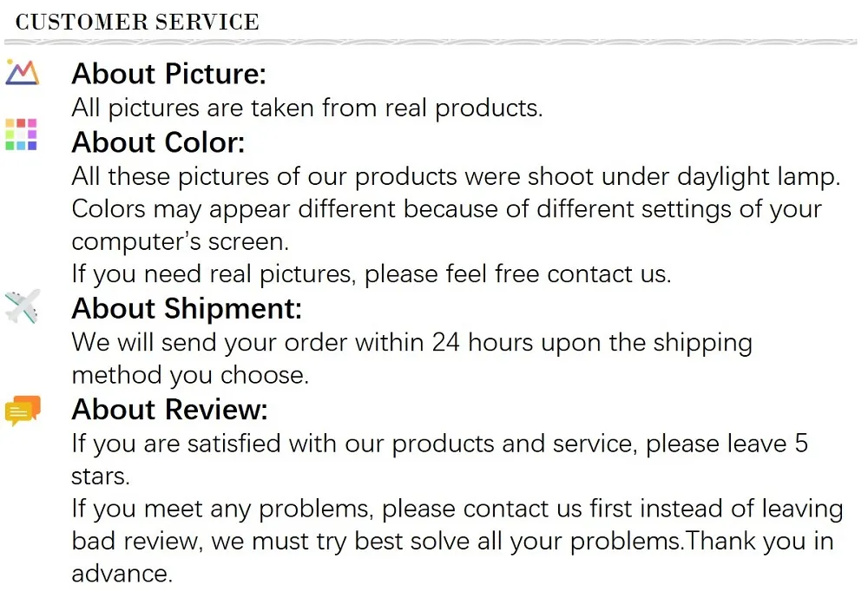This screenshot has height=605, width=868.
Task: Click the About Picture: heading
Action: [169, 74]
